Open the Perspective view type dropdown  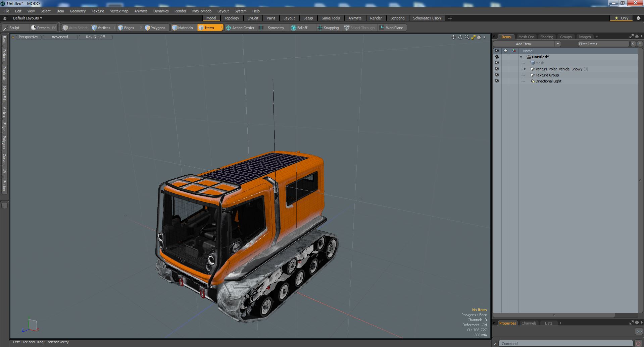point(28,37)
